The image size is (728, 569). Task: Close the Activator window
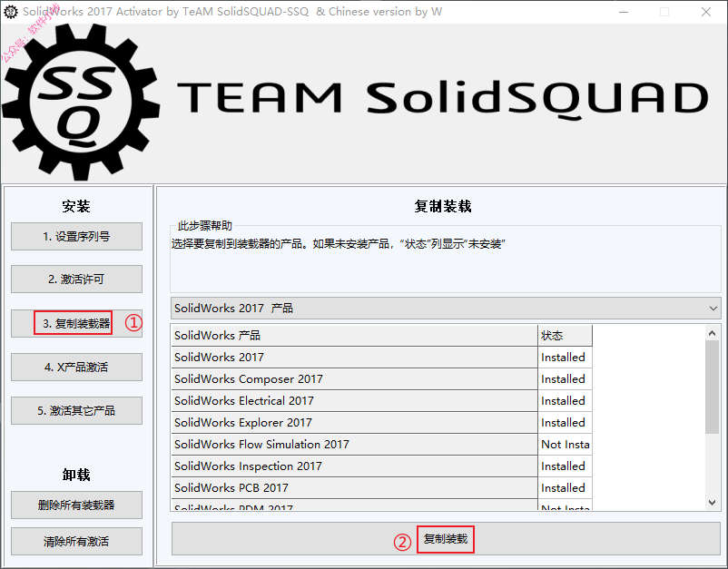706,12
